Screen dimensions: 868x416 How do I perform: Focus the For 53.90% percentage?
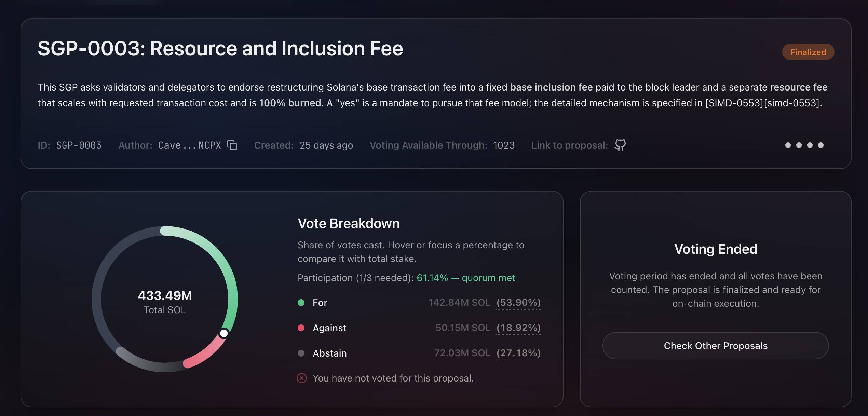point(518,303)
